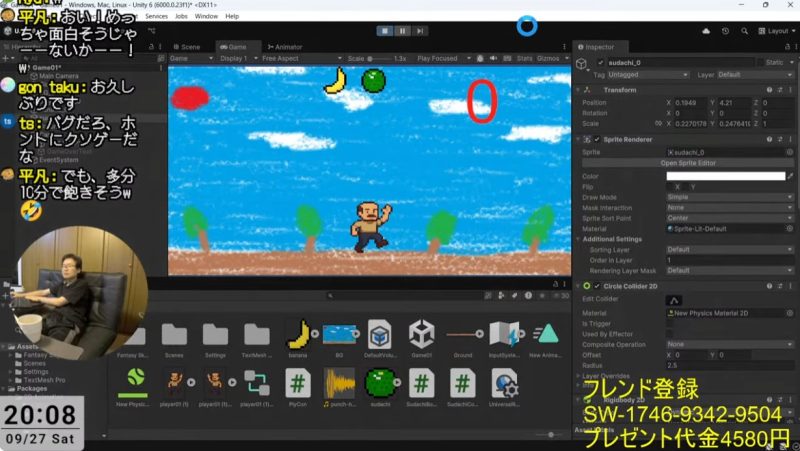Open the Layout dropdown in top bar

[x=776, y=31]
